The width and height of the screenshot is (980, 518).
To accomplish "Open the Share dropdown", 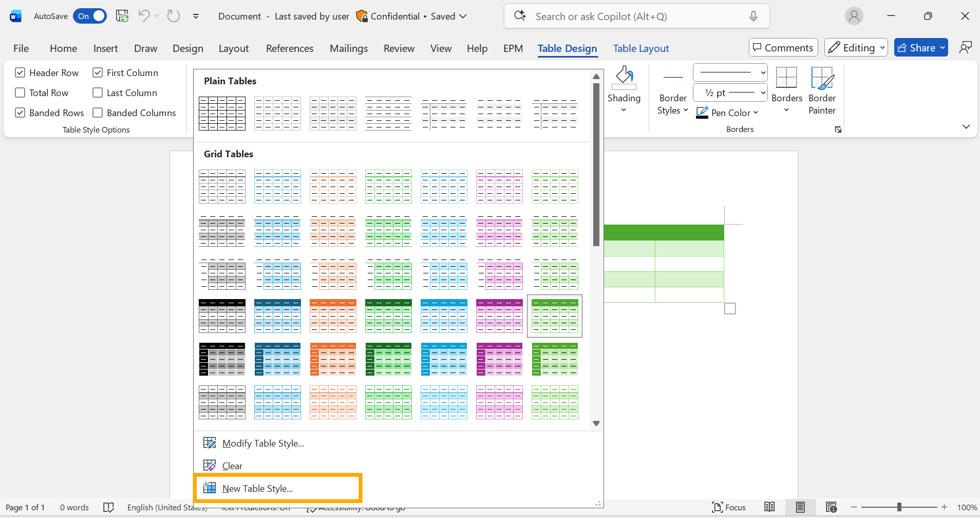I will point(921,48).
